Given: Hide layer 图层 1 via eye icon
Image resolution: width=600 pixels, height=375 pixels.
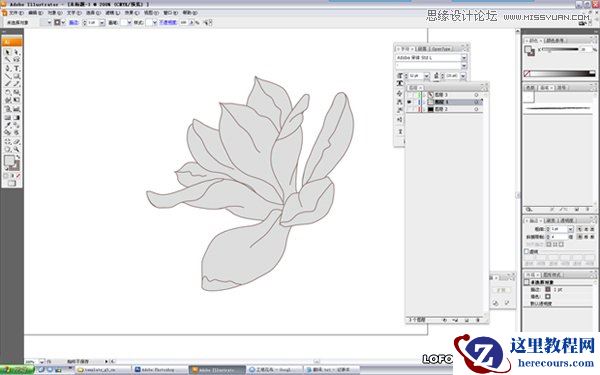Looking at the screenshot, I should tap(409, 102).
